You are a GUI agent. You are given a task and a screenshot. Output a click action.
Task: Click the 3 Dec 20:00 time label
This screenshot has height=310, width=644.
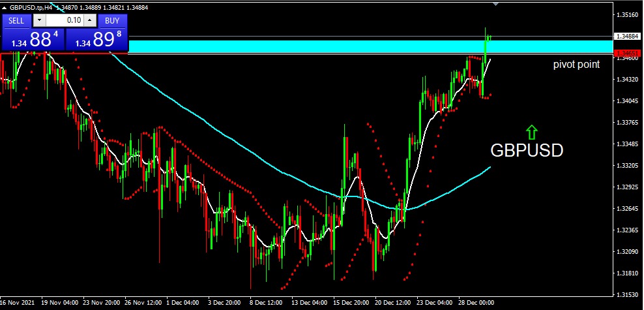(226, 303)
